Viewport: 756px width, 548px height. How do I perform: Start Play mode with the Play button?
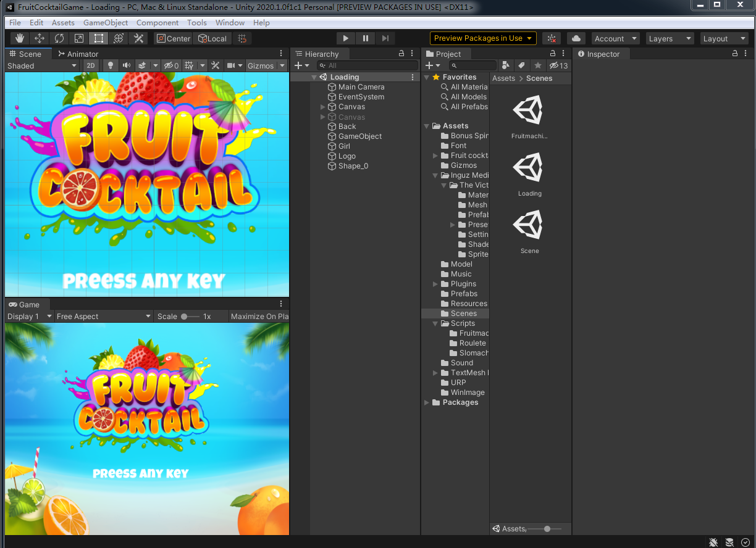(346, 38)
